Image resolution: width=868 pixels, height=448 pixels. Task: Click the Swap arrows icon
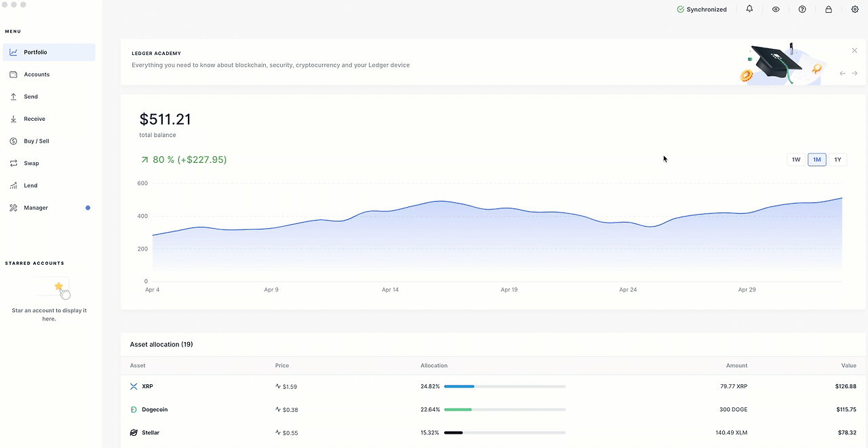coord(13,164)
